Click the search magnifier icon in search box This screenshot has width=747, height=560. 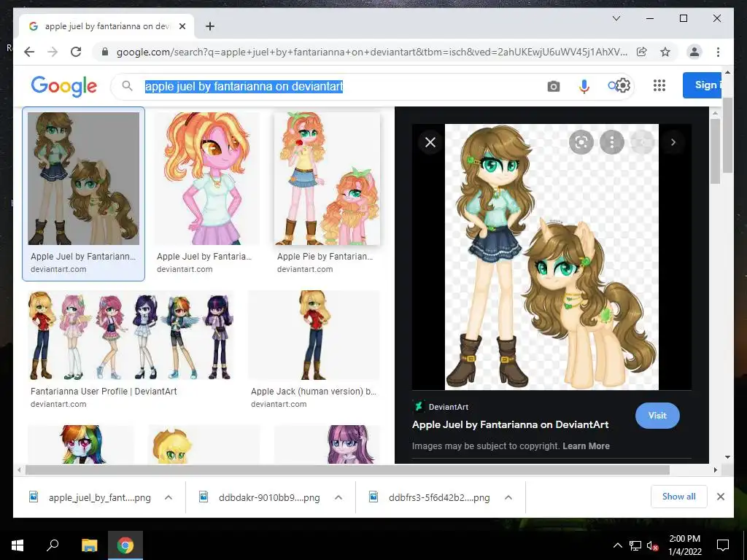tap(127, 86)
